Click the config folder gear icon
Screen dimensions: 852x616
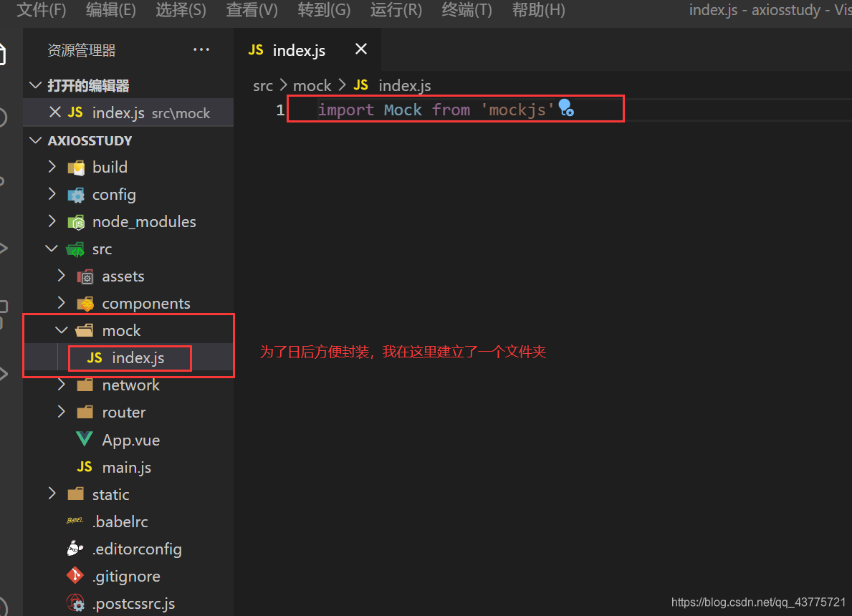pos(76,194)
